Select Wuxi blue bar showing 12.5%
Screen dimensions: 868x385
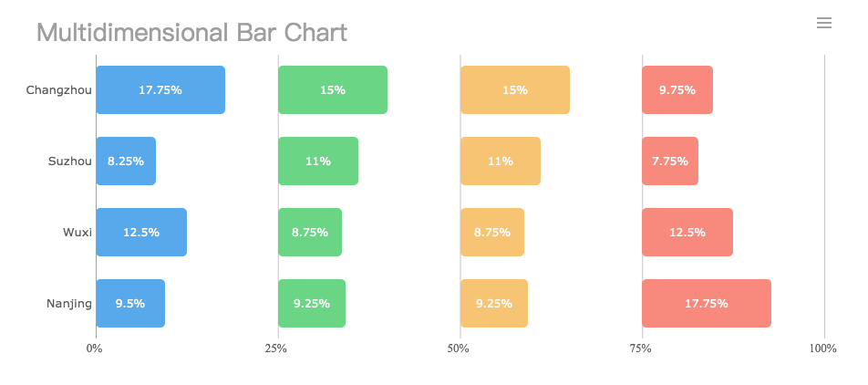[141, 233]
